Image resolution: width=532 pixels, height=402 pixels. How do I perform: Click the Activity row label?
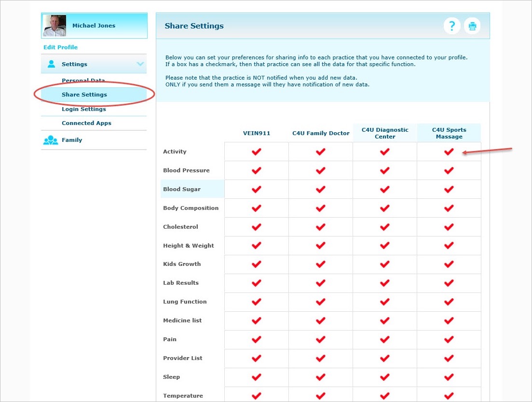coord(175,152)
